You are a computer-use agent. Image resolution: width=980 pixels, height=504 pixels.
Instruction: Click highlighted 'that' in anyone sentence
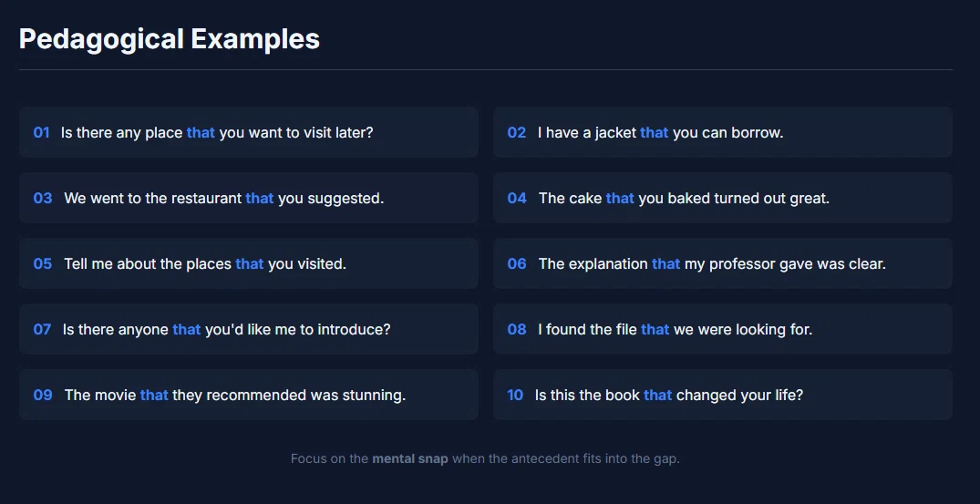click(x=186, y=329)
